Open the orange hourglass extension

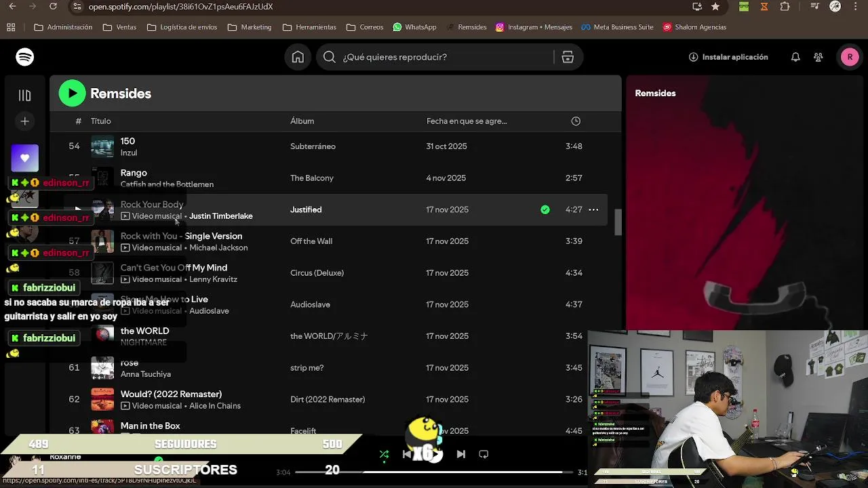click(764, 6)
